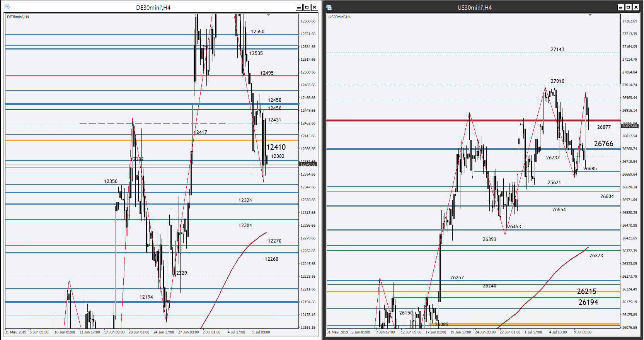Select the 26877 level label
This screenshot has width=644, height=340.
(604, 127)
